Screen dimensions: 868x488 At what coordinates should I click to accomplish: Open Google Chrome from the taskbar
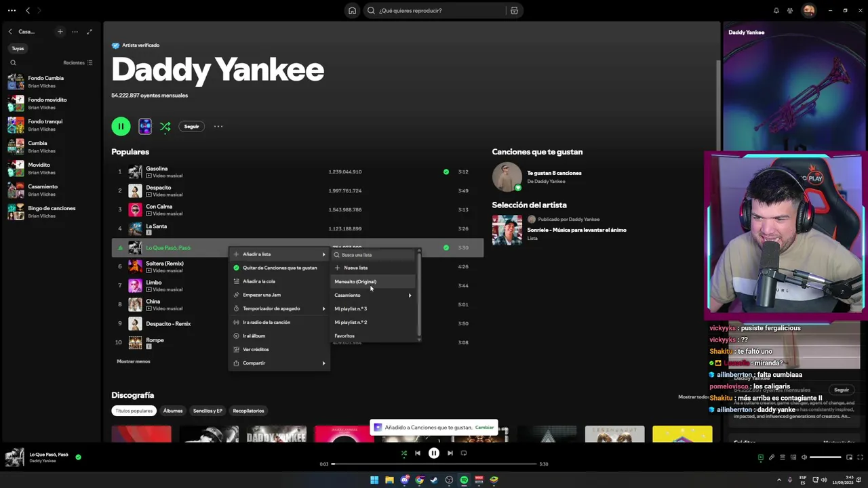click(x=420, y=480)
